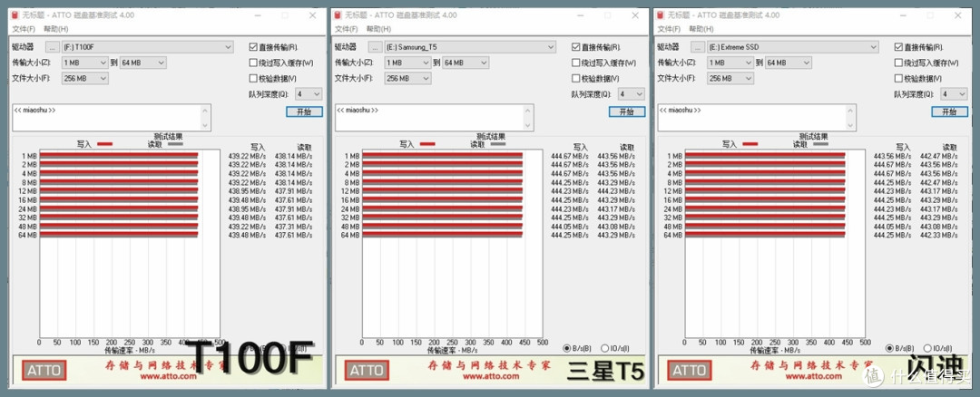Click 439.48 MB/s write value at 64 MB row
Viewport: 980px width, 397px height.
click(x=247, y=236)
